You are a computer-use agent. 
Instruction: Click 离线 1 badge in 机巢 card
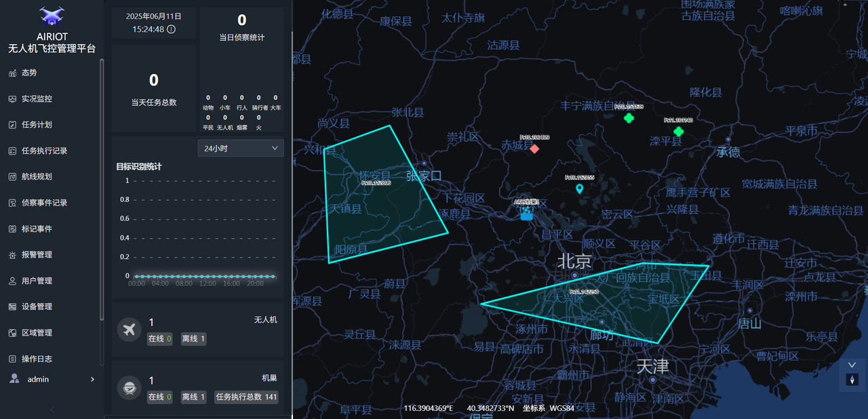tap(194, 397)
